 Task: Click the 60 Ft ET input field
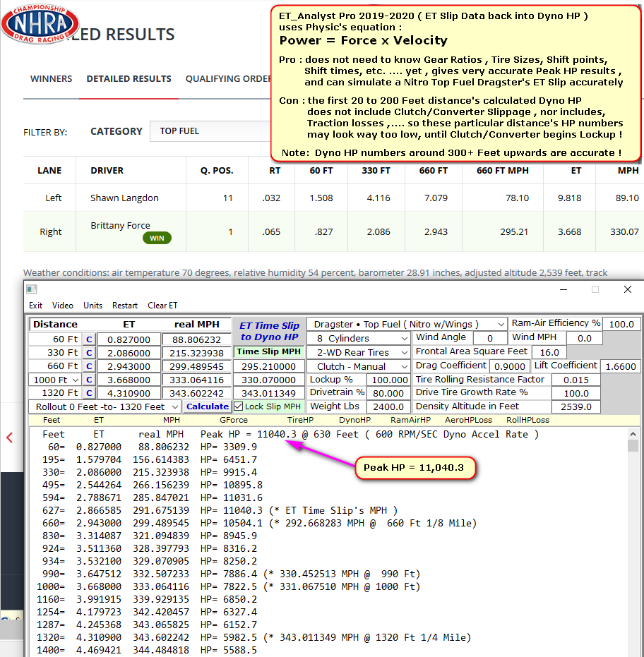(x=129, y=339)
